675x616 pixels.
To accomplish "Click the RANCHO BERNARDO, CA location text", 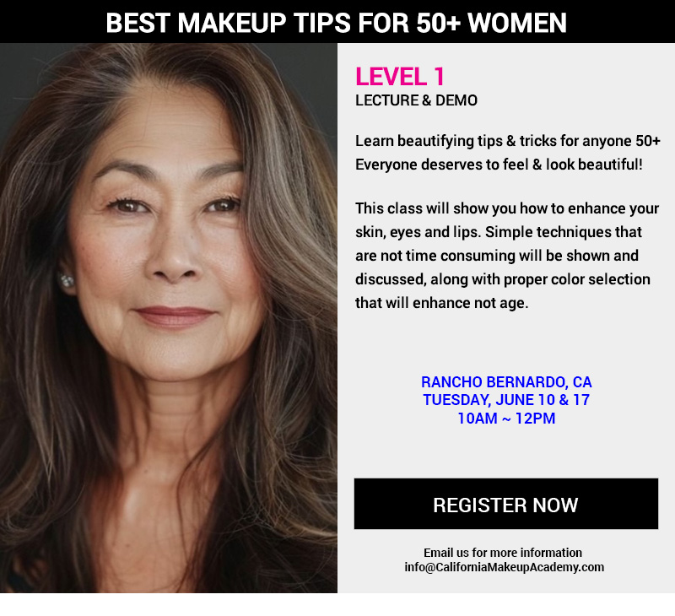I will point(506,381).
